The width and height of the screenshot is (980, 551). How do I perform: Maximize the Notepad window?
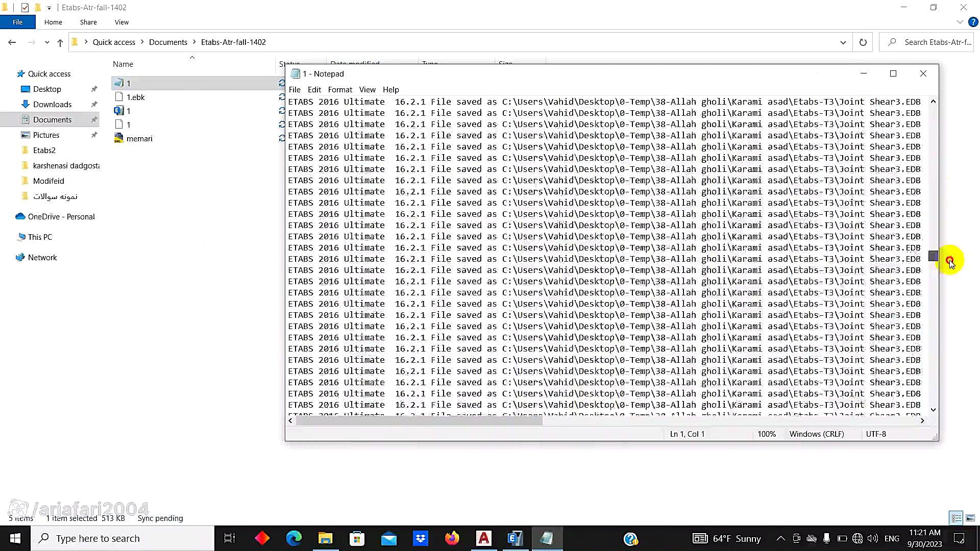pos(893,74)
